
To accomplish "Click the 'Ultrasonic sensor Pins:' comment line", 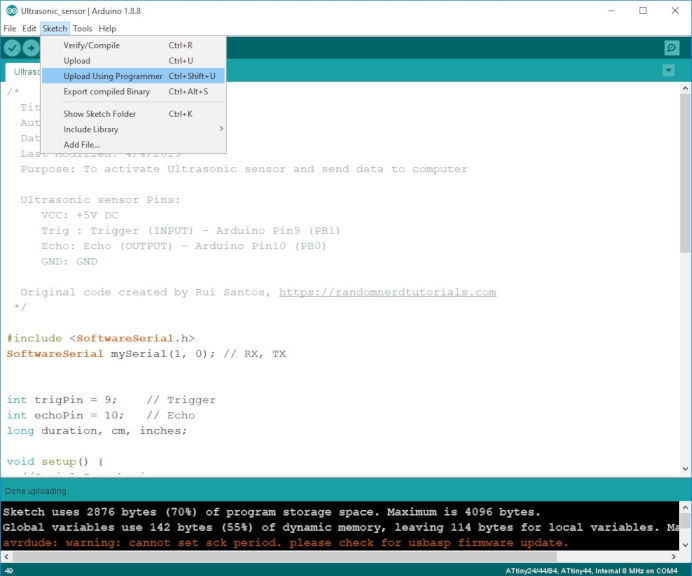I will tap(100, 200).
